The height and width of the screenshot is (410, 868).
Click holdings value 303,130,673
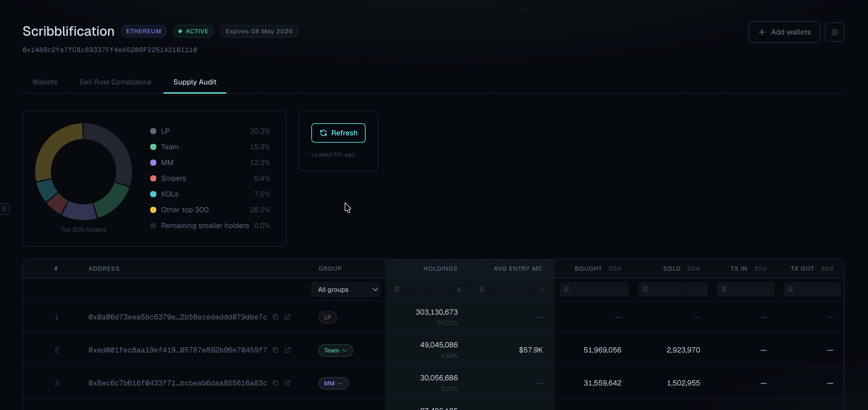[x=437, y=312]
